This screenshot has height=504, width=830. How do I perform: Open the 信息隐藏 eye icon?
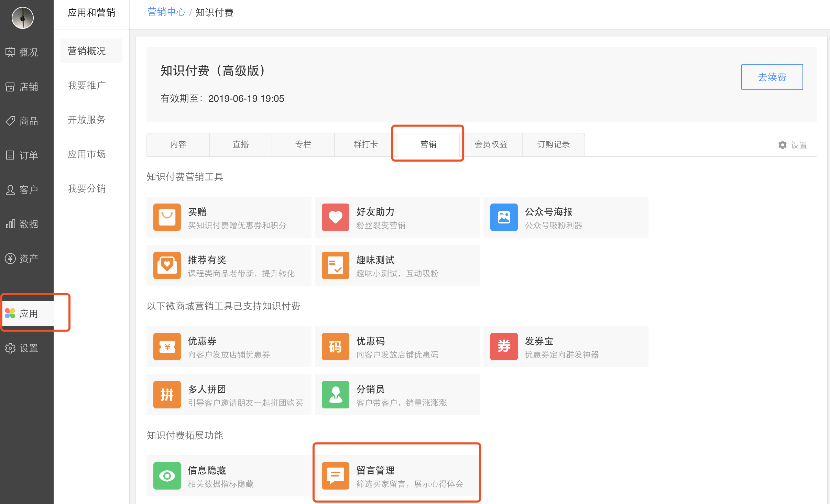pyautogui.click(x=167, y=475)
